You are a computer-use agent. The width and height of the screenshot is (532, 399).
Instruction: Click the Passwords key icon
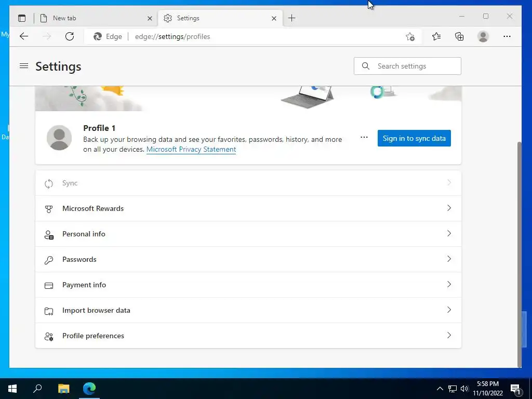pyautogui.click(x=49, y=260)
